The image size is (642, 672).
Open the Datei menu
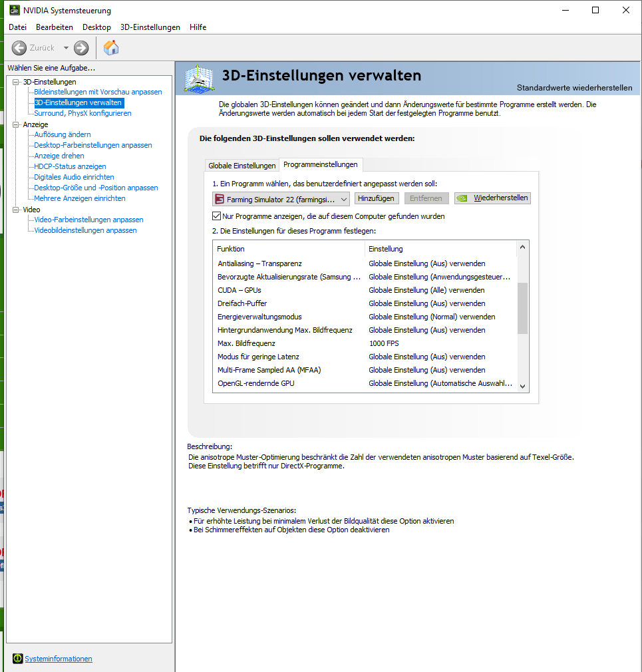[x=17, y=27]
